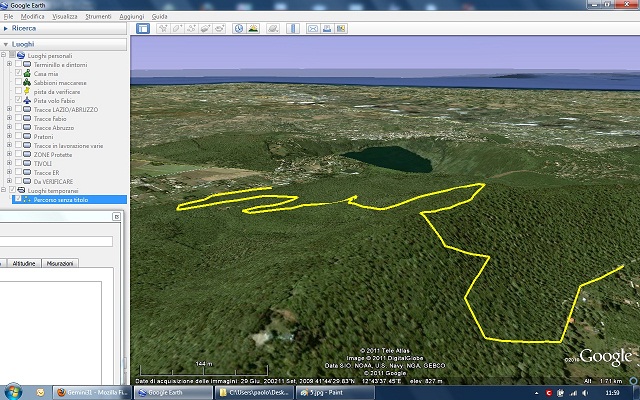
Task: Collapse the Luoghi personali tree node
Action: 3,55
